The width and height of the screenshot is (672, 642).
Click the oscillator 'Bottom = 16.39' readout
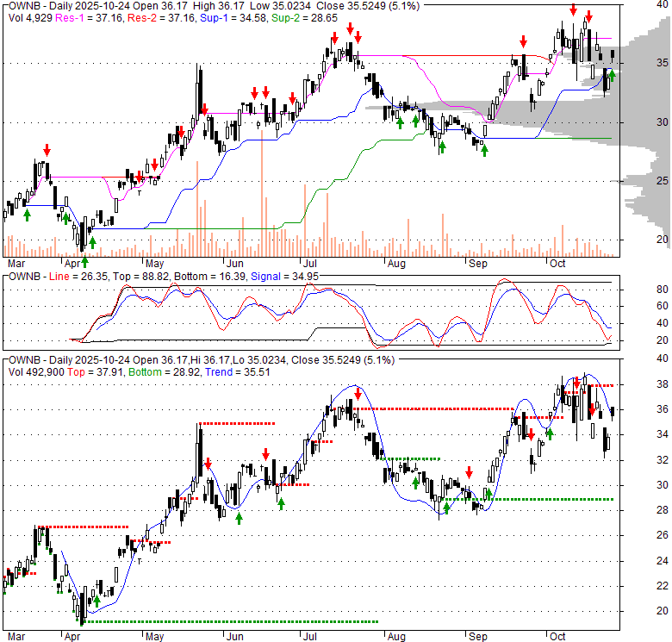pos(210,277)
